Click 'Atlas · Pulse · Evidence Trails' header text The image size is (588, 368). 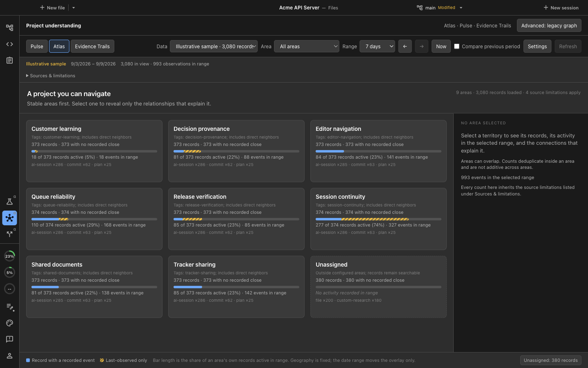(477, 25)
